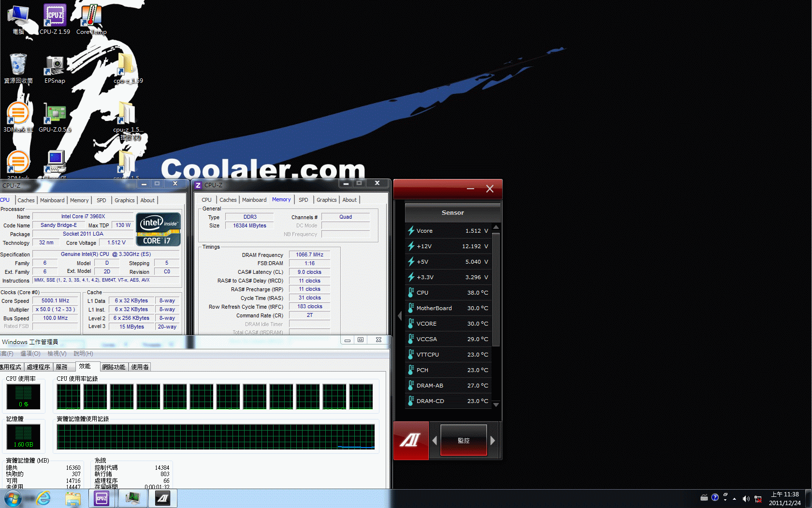Switch to the Mainboard tab in the right CPU-Z window
Viewport: 812px width, 508px height.
[254, 200]
